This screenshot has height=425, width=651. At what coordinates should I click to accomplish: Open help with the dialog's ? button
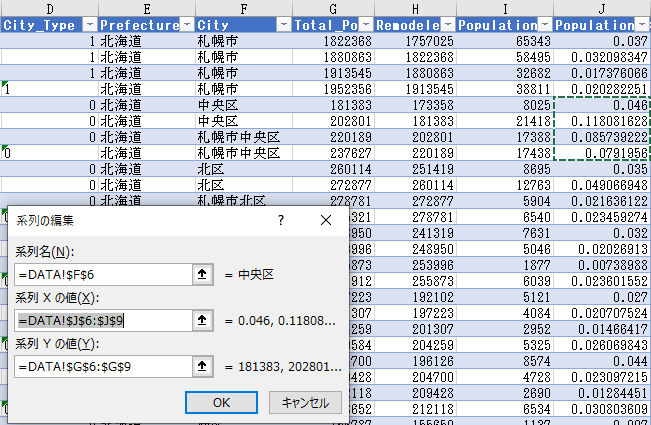(281, 219)
